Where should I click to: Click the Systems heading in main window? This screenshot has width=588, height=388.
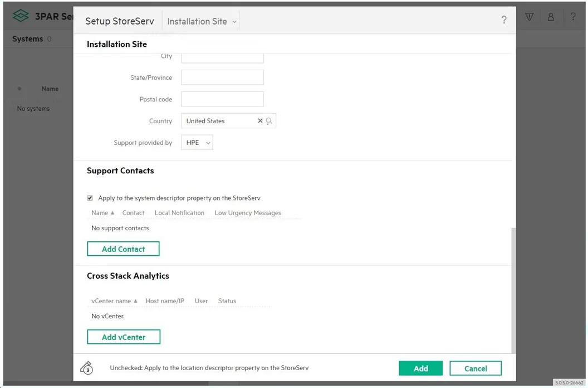click(27, 38)
